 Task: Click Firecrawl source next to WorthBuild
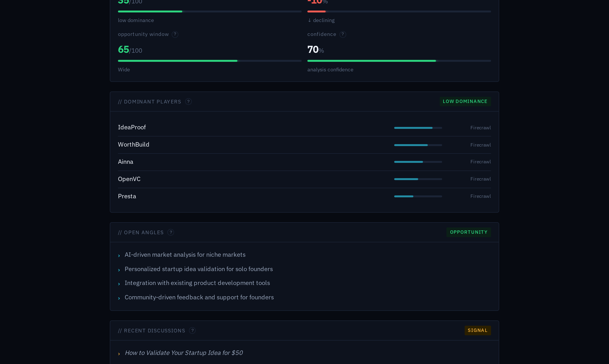coord(480,145)
